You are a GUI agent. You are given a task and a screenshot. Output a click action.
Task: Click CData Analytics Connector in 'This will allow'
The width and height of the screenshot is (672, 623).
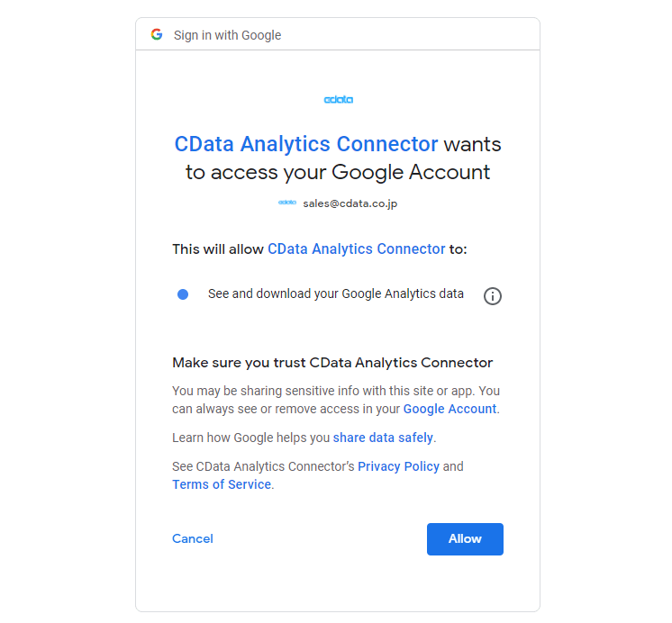[356, 248]
